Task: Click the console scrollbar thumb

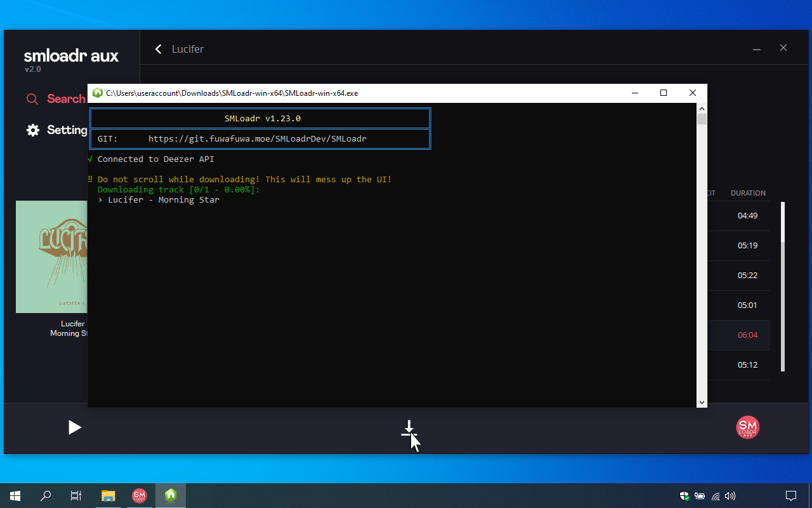Action: coord(702,119)
